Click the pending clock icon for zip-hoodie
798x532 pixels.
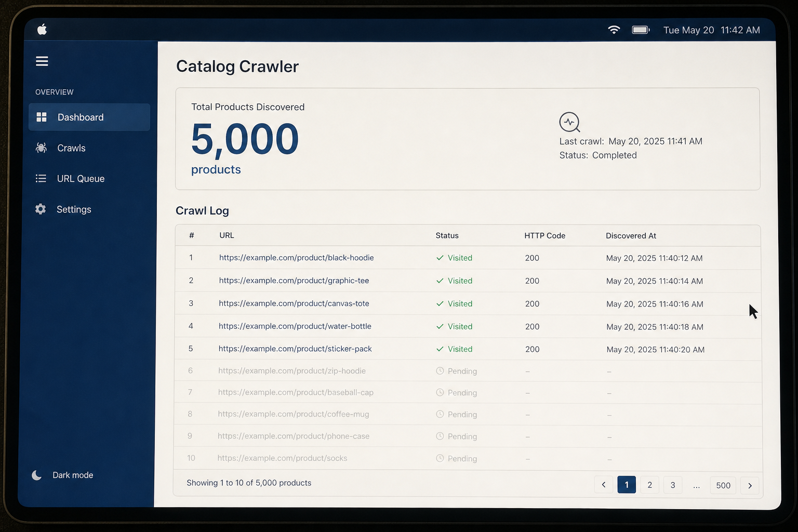point(440,371)
